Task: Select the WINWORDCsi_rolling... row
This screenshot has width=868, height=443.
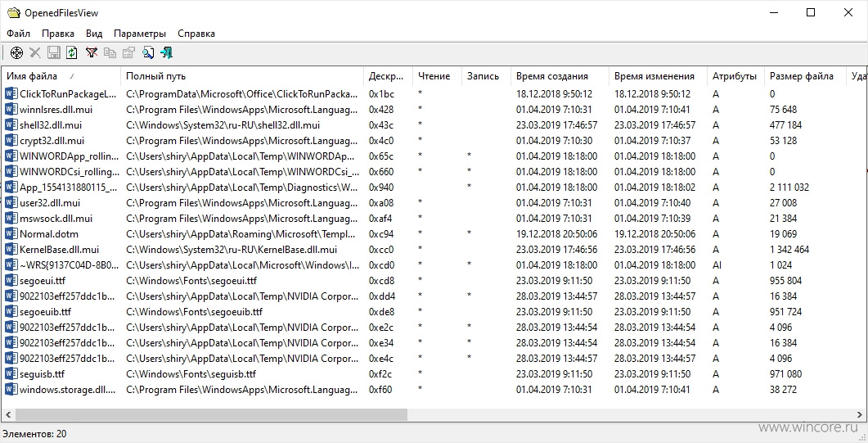Action: (x=434, y=171)
